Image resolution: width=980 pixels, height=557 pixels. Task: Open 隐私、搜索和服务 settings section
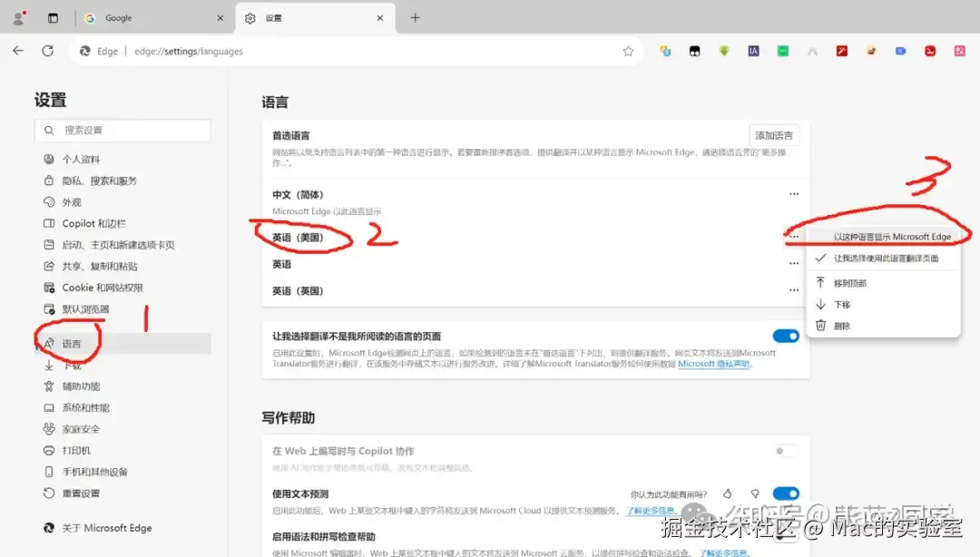[100, 181]
